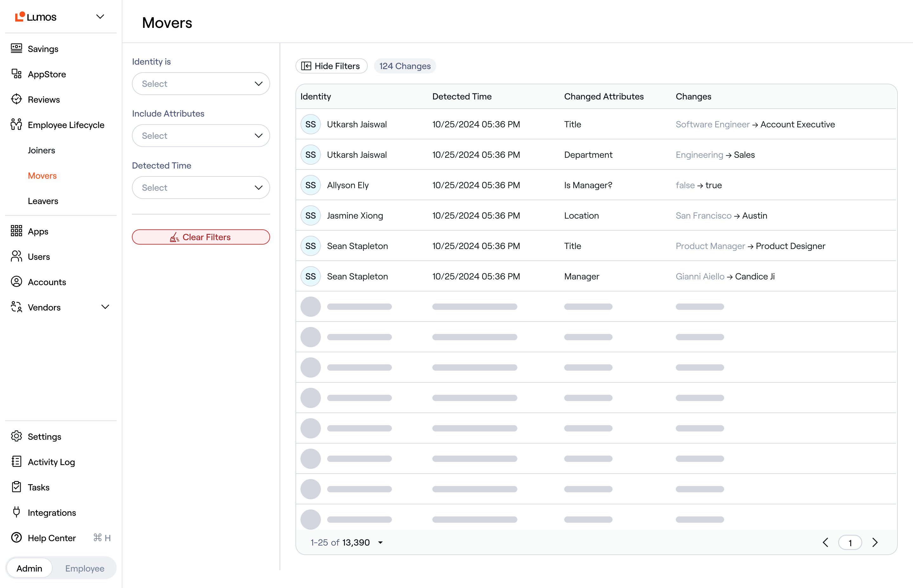Screen dimensions: 913x588
Task: Click 'Engineering → Sales' change text
Action: (715, 155)
